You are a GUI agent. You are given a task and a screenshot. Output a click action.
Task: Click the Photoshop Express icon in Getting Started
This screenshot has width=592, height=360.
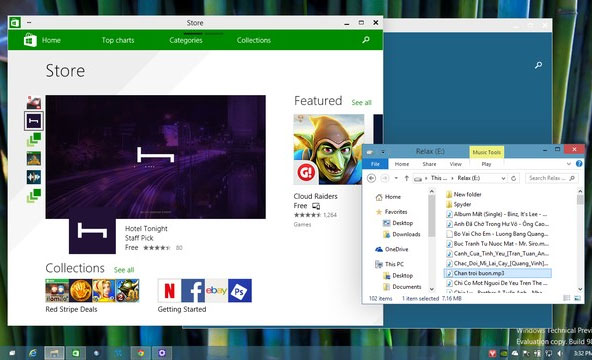tap(240, 291)
